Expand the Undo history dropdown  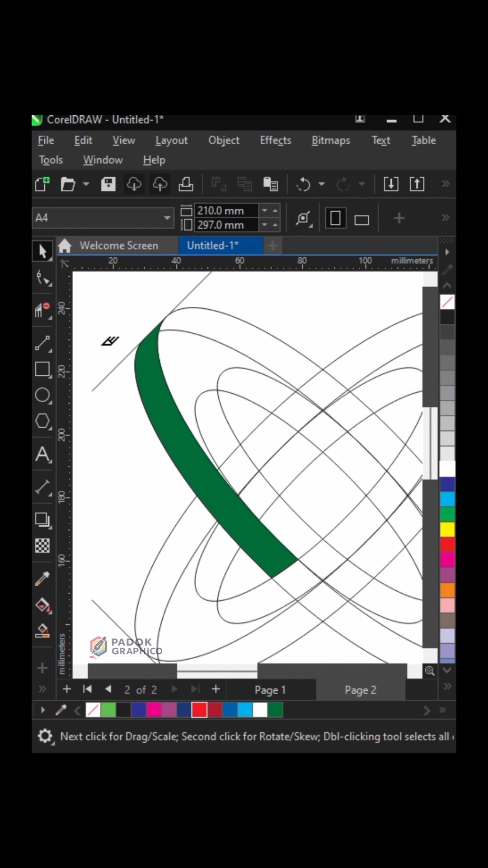coord(322,184)
